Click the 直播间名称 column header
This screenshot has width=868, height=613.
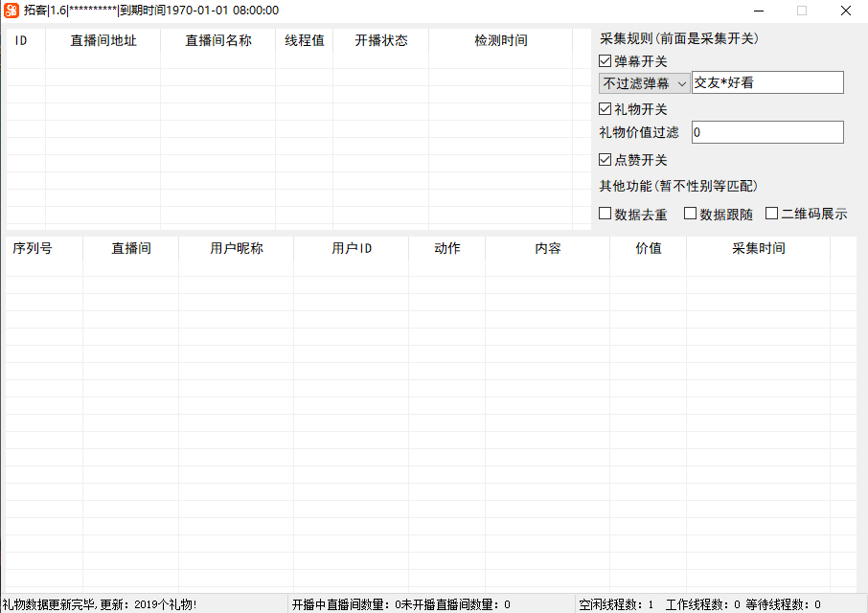tap(217, 41)
